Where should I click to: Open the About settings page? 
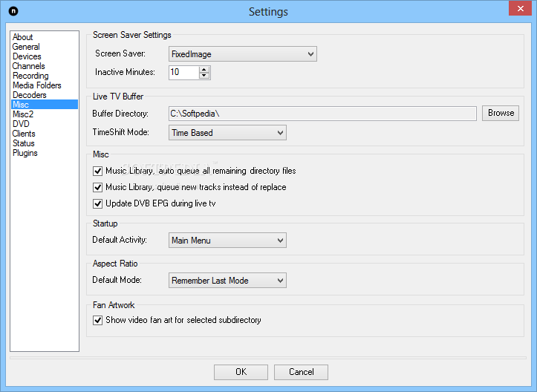pyautogui.click(x=22, y=37)
